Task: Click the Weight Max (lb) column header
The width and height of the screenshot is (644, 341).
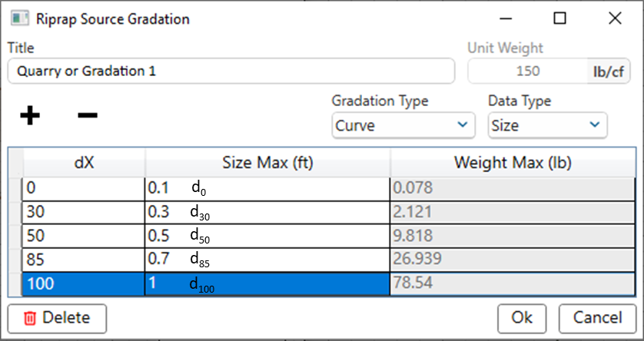Action: [513, 163]
